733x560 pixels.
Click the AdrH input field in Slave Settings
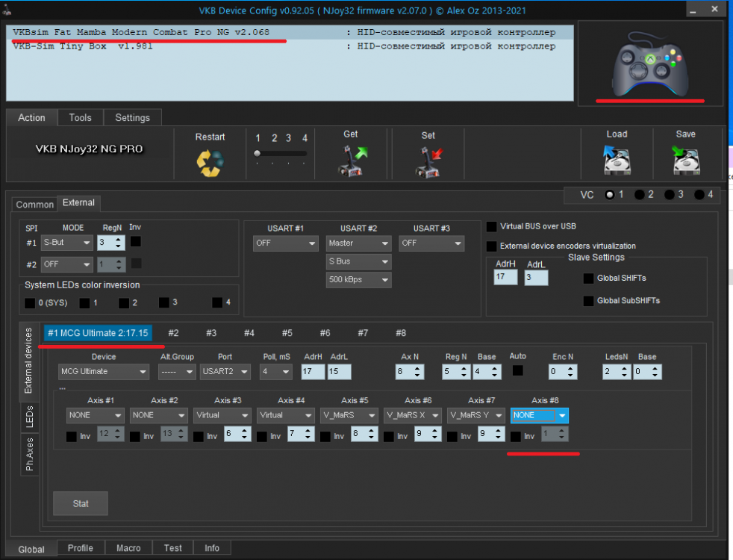pyautogui.click(x=505, y=278)
